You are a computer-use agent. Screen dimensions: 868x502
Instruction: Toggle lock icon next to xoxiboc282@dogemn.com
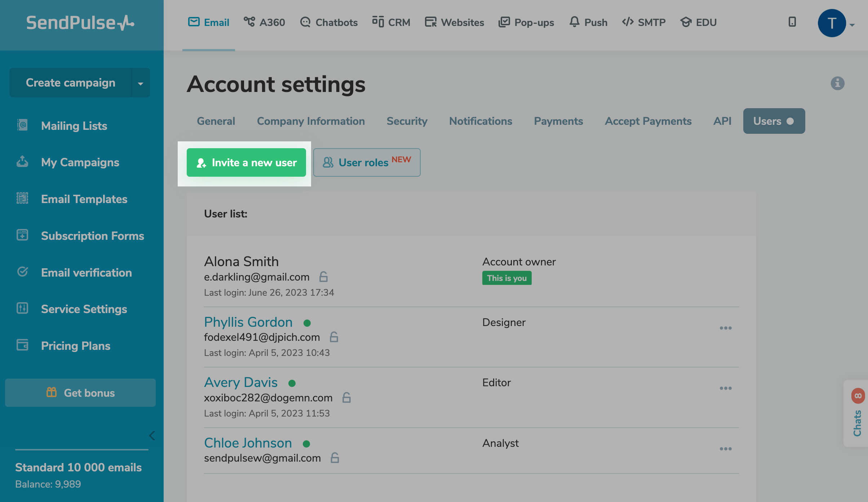coord(346,398)
